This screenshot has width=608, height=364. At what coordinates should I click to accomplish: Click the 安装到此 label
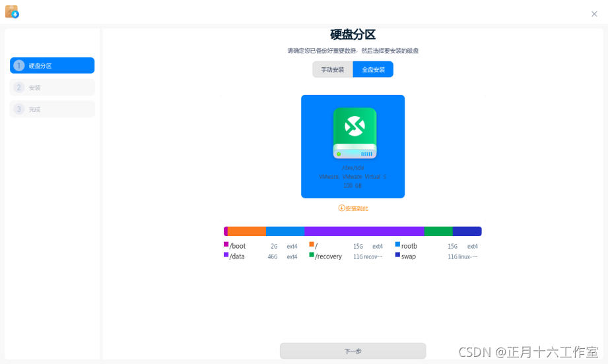point(356,208)
